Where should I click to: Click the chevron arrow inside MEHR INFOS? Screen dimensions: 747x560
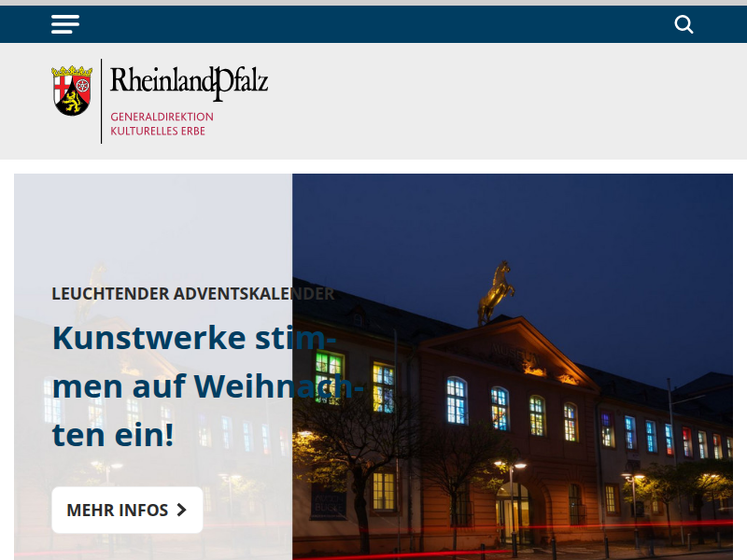click(182, 510)
